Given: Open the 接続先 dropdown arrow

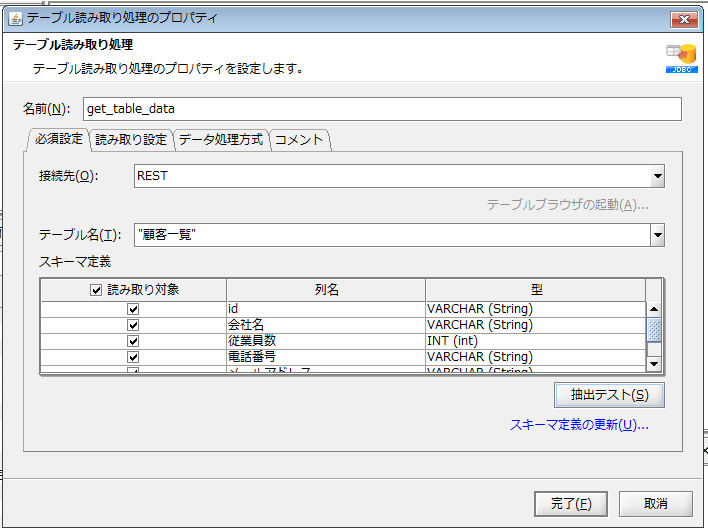Looking at the screenshot, I should (657, 176).
